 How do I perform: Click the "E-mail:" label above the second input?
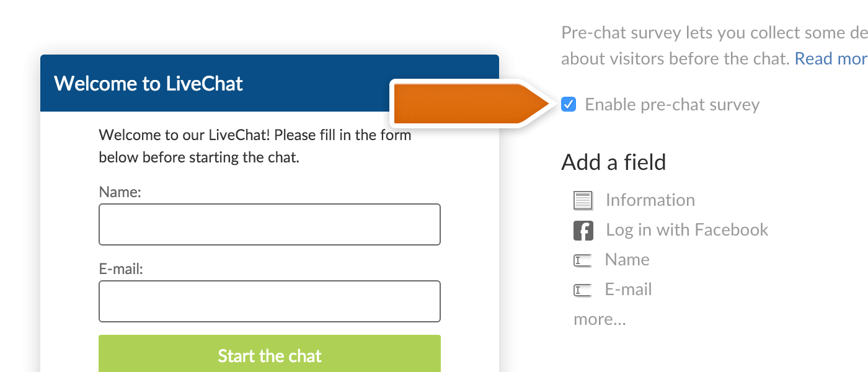click(x=121, y=269)
